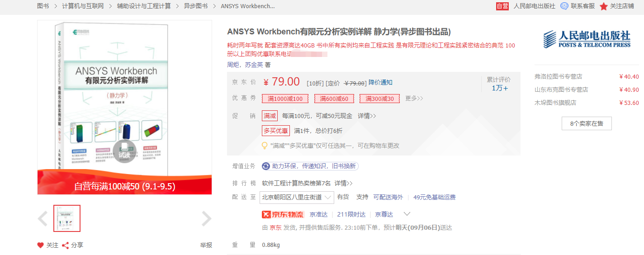This screenshot has height=255, width=644.
Task: Click author link 周炬
Action: (233, 65)
